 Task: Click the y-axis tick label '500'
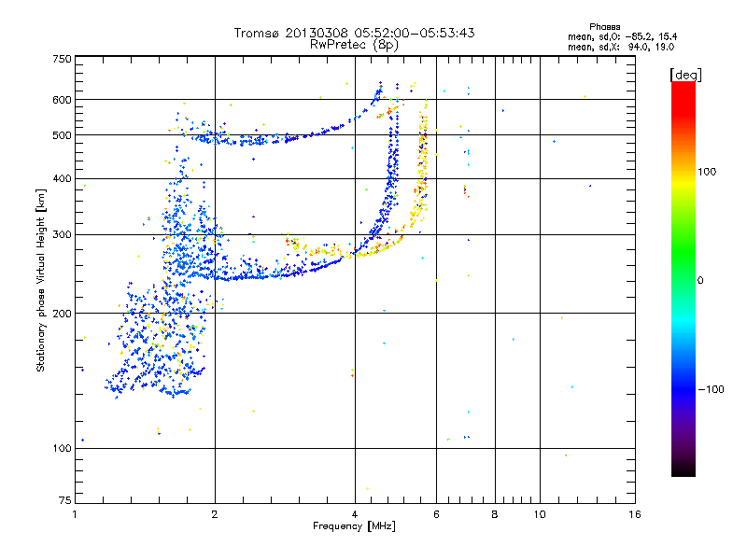pos(63,135)
